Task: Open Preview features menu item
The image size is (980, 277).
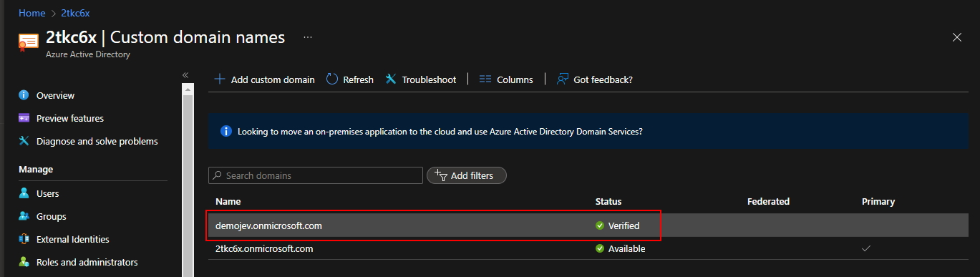Action: tap(70, 118)
